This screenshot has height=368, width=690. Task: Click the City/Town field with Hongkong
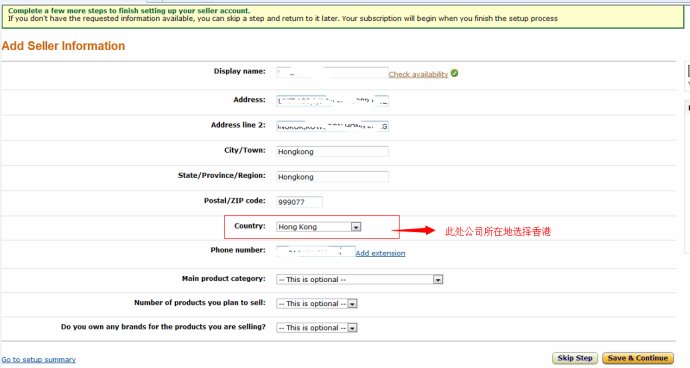332,151
